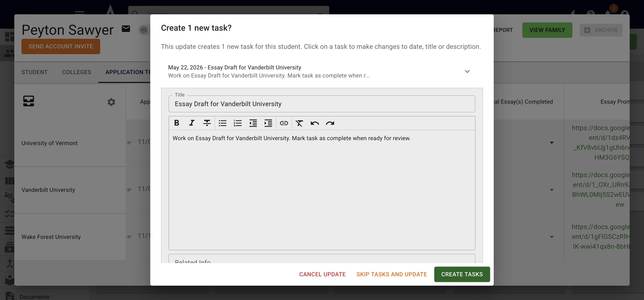Image resolution: width=644 pixels, height=300 pixels.
Task: Click Send Account Invite button
Action: [x=61, y=46]
